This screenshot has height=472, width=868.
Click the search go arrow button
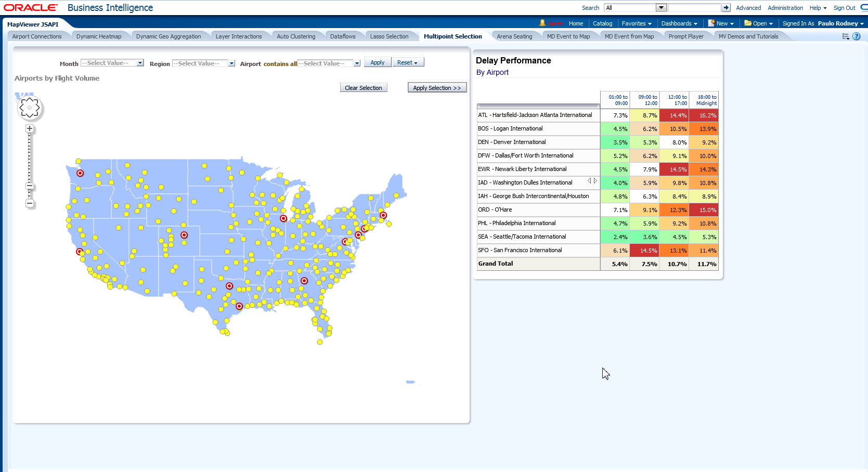(726, 8)
